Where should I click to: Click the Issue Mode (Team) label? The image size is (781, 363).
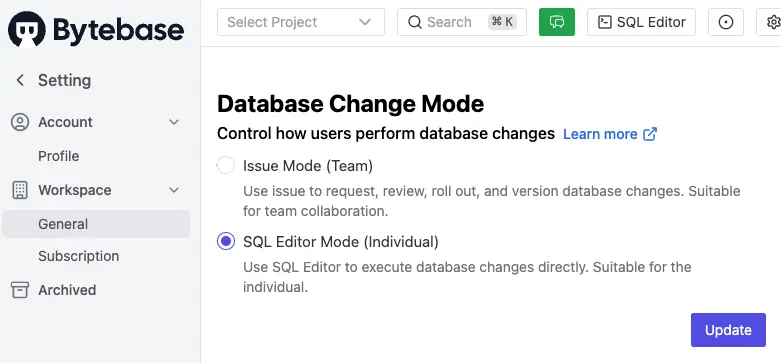[308, 166]
